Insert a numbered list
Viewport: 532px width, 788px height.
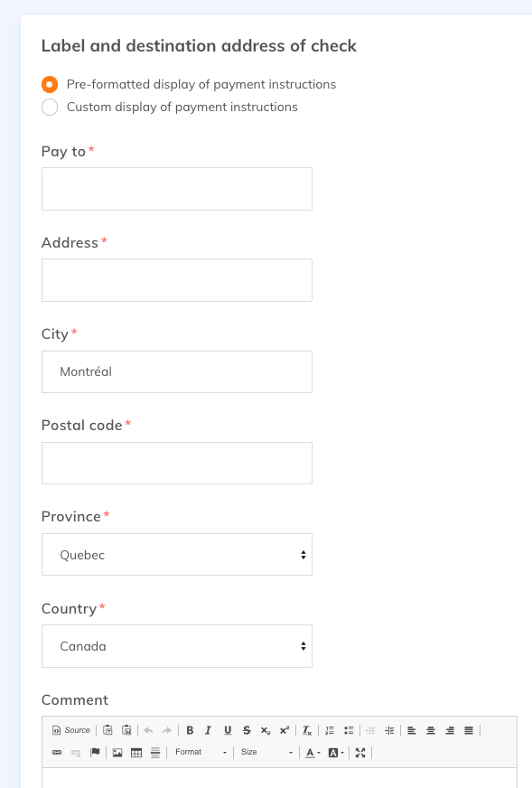330,730
